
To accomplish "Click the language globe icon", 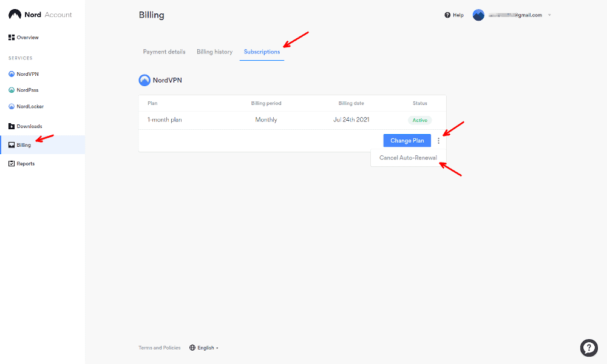I will (x=192, y=348).
